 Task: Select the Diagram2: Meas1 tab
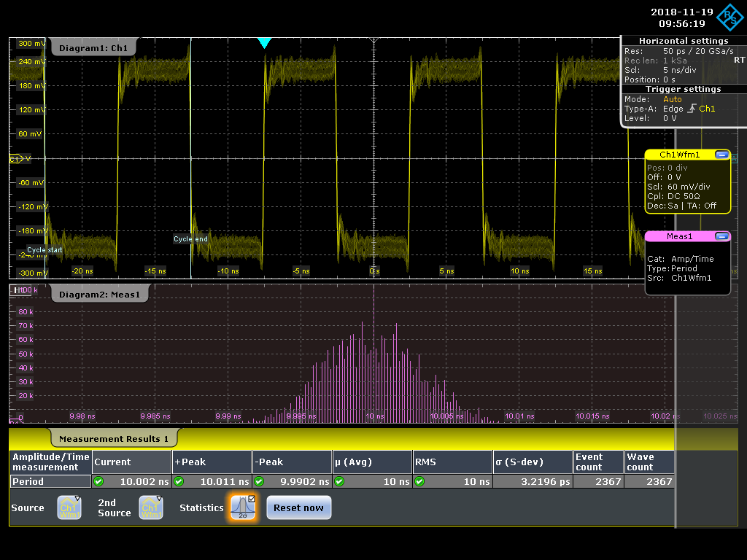pos(99,295)
